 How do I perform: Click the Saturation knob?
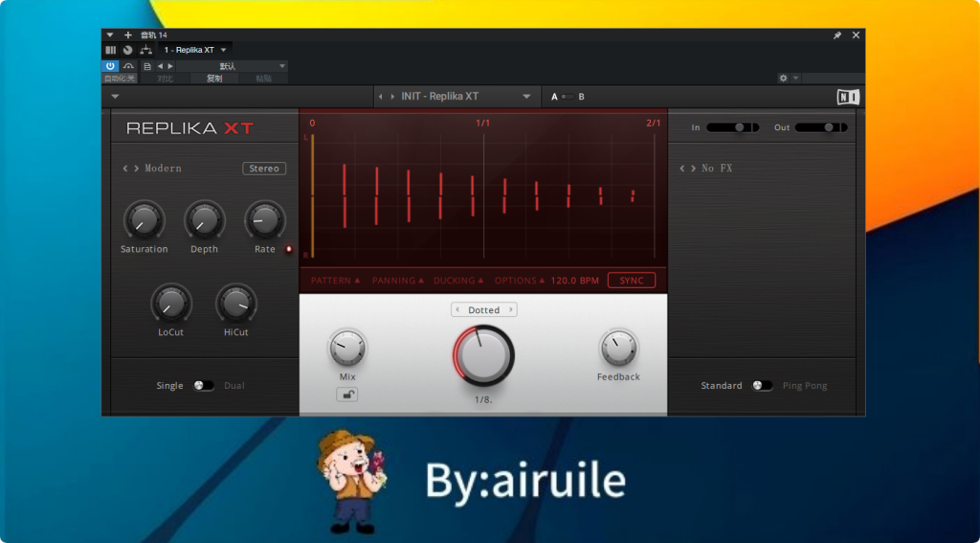pyautogui.click(x=145, y=220)
